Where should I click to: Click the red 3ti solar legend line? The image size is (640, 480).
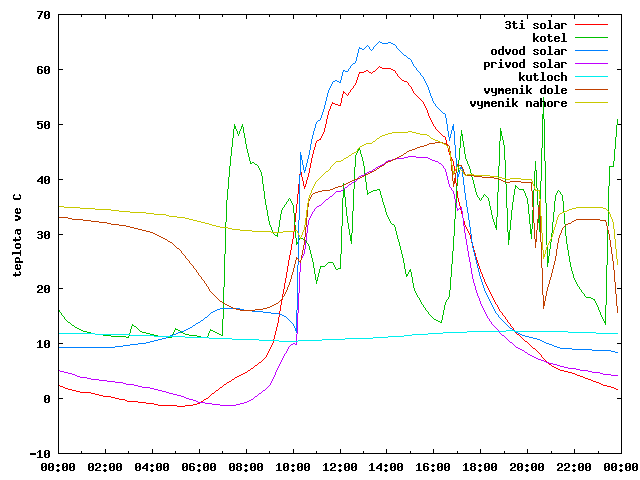[x=591, y=25]
